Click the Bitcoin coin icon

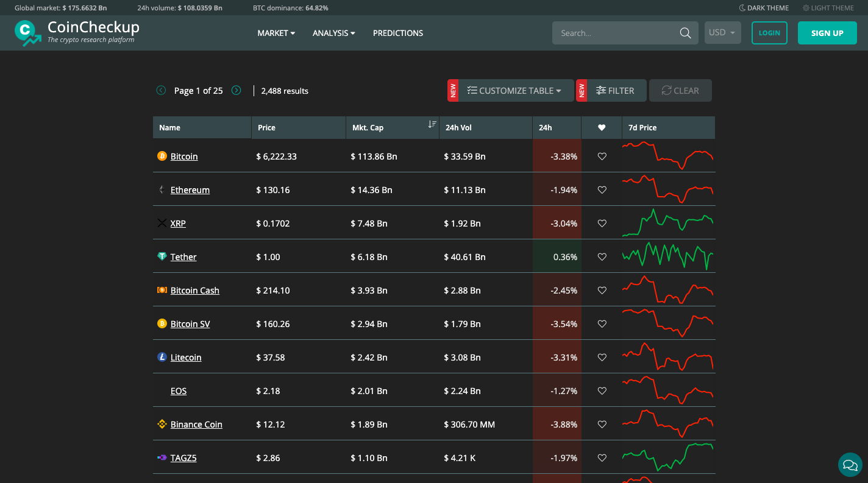click(x=162, y=157)
